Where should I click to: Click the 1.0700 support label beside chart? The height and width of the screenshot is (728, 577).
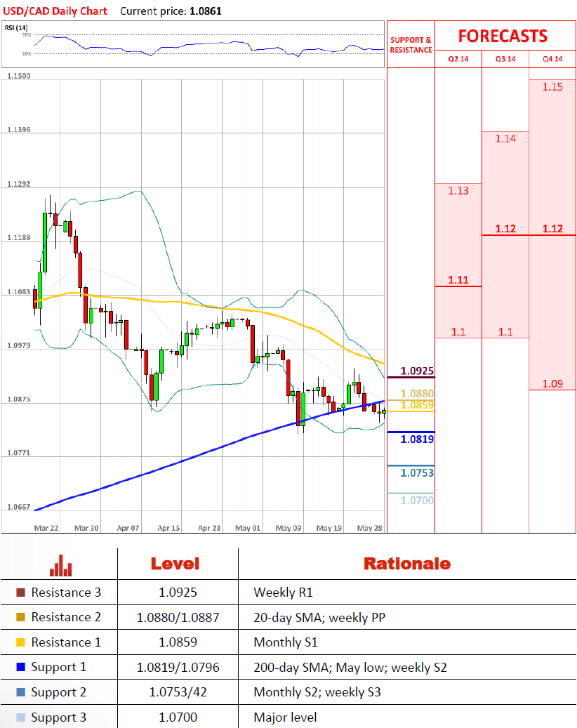pos(417,500)
